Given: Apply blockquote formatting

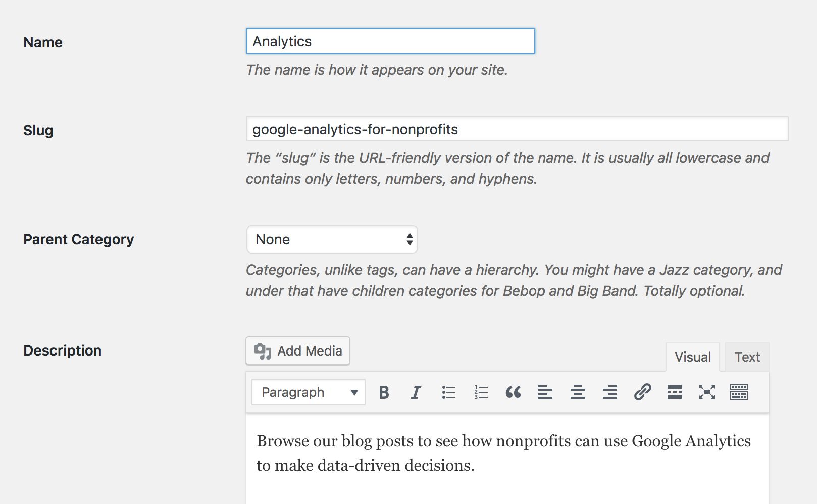Looking at the screenshot, I should (x=513, y=392).
